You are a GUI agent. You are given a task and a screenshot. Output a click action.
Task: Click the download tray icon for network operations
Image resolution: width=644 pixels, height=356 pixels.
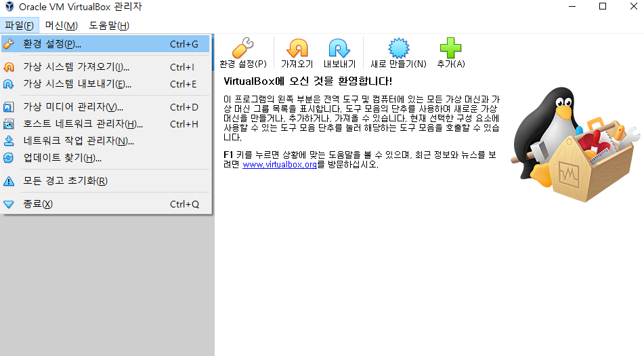click(x=9, y=141)
